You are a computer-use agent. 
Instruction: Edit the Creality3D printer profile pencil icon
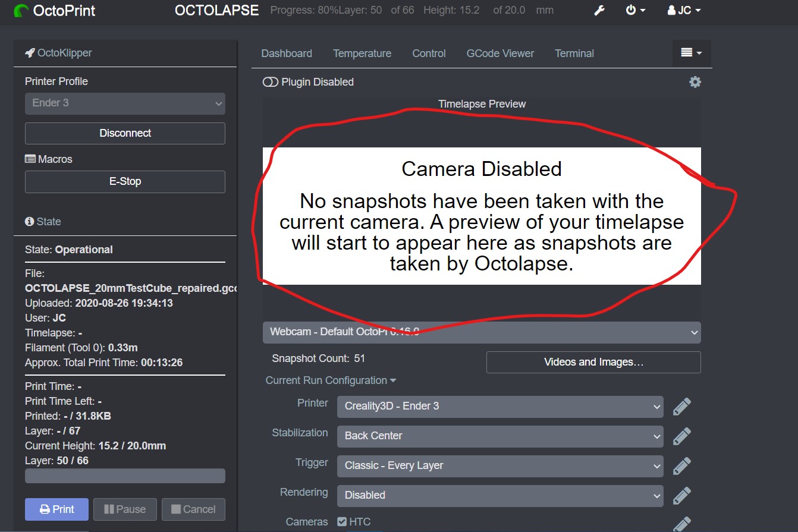[681, 406]
